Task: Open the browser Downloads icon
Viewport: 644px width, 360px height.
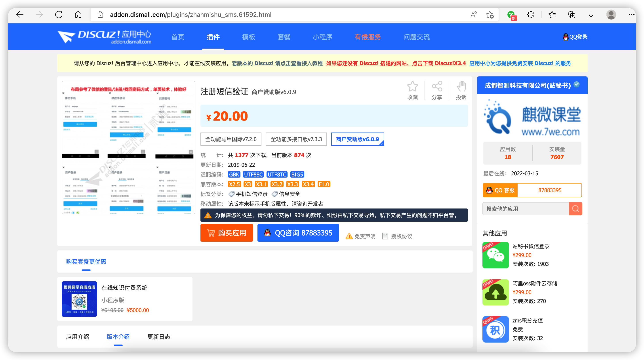Action: pyautogui.click(x=591, y=15)
